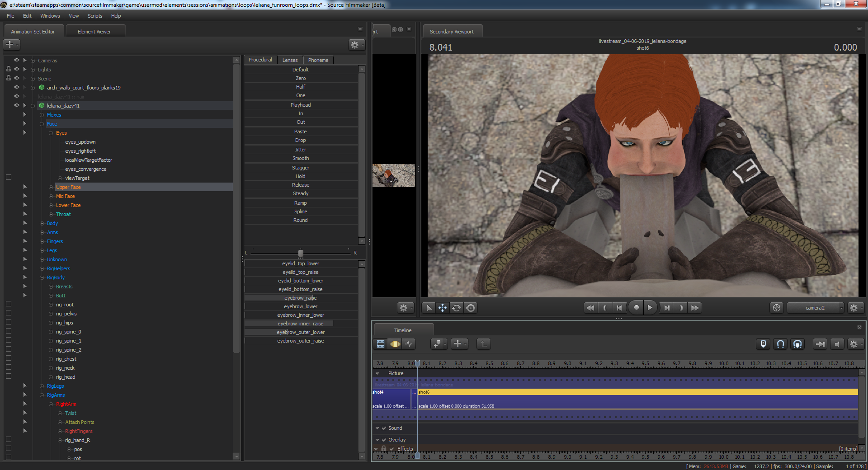The width and height of the screenshot is (868, 470).
Task: Click the speaker mute icon in timeline toolbar
Action: coord(837,344)
